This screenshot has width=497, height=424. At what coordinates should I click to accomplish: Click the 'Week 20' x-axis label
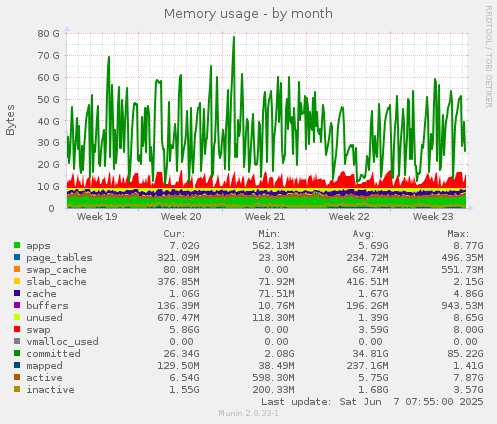181,217
